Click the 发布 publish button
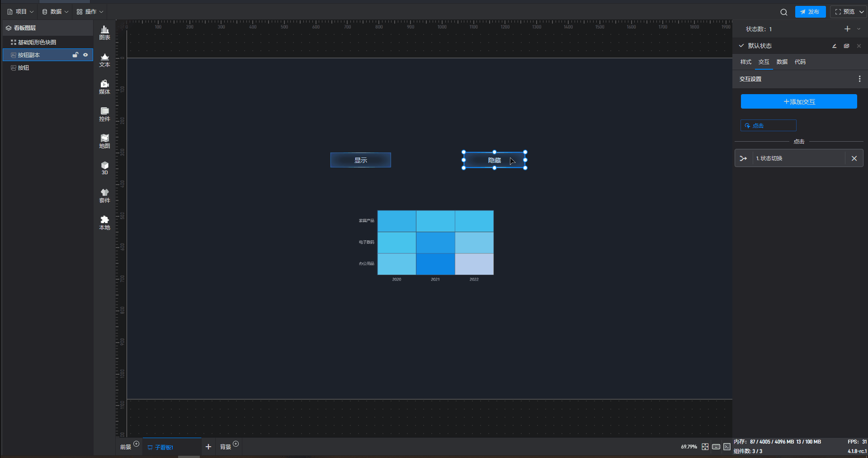This screenshot has height=458, width=868. point(810,12)
